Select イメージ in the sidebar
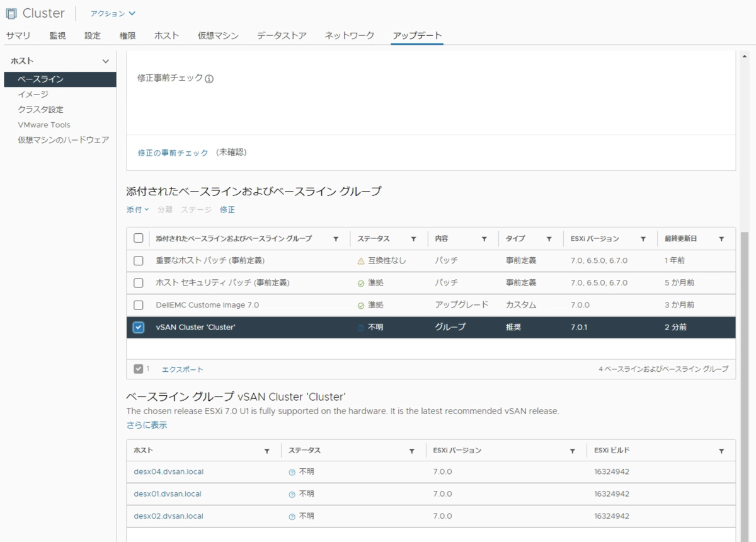Viewport: 756px width, 542px height. (x=33, y=95)
